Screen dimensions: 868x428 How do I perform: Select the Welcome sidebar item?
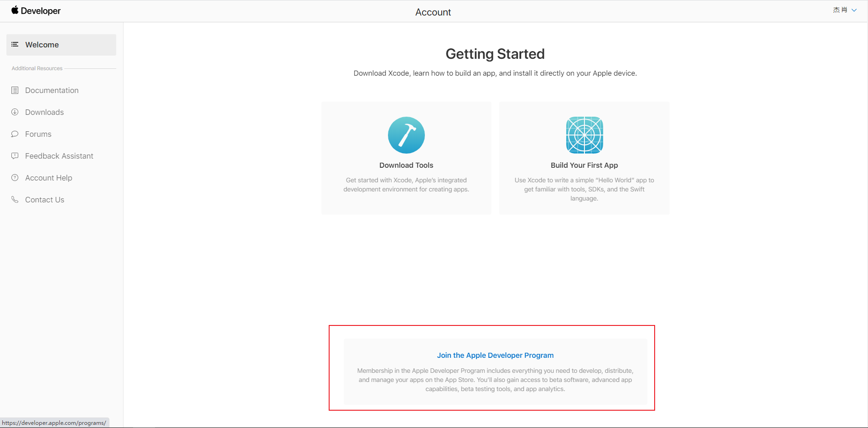(61, 45)
